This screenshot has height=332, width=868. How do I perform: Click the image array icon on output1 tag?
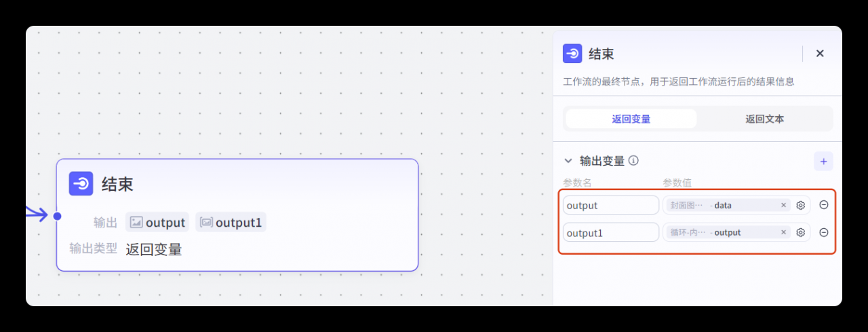pos(206,222)
